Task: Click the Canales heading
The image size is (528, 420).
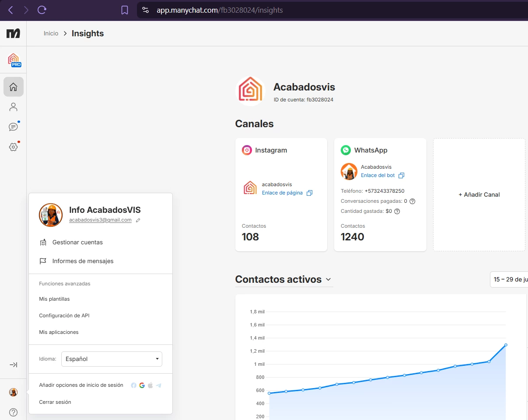Action: click(x=254, y=124)
